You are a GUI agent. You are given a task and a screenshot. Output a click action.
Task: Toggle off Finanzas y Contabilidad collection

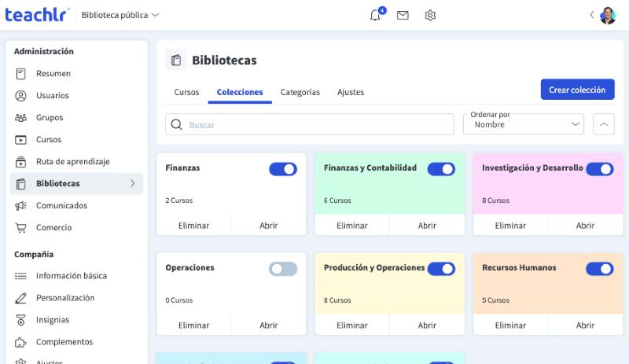pos(441,169)
